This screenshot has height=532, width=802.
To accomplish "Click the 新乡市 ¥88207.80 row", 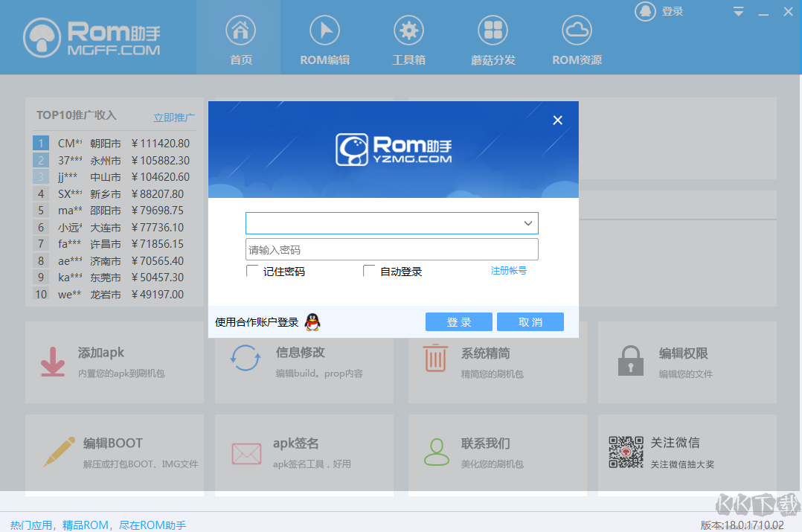I will [112, 194].
